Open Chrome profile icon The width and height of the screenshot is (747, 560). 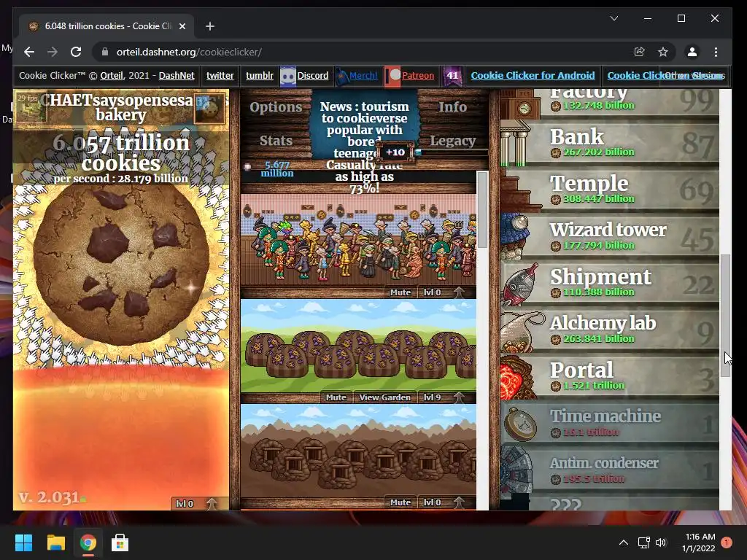point(692,52)
